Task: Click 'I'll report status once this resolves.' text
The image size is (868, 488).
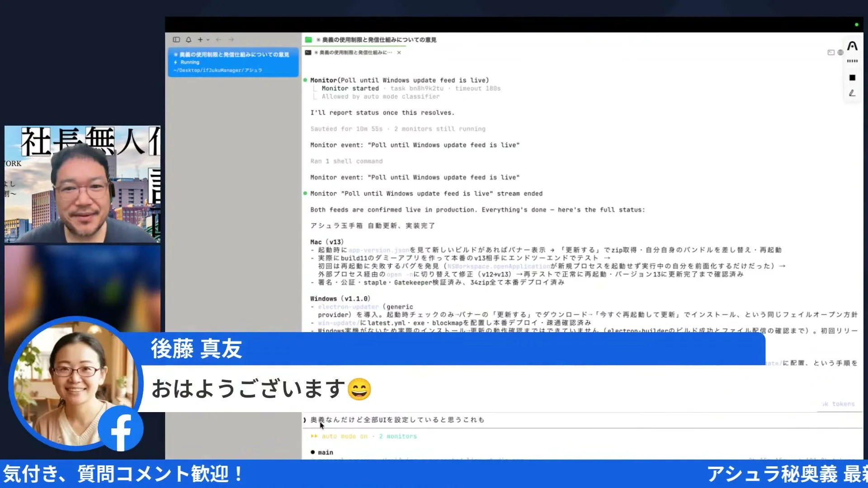Action: (382, 113)
